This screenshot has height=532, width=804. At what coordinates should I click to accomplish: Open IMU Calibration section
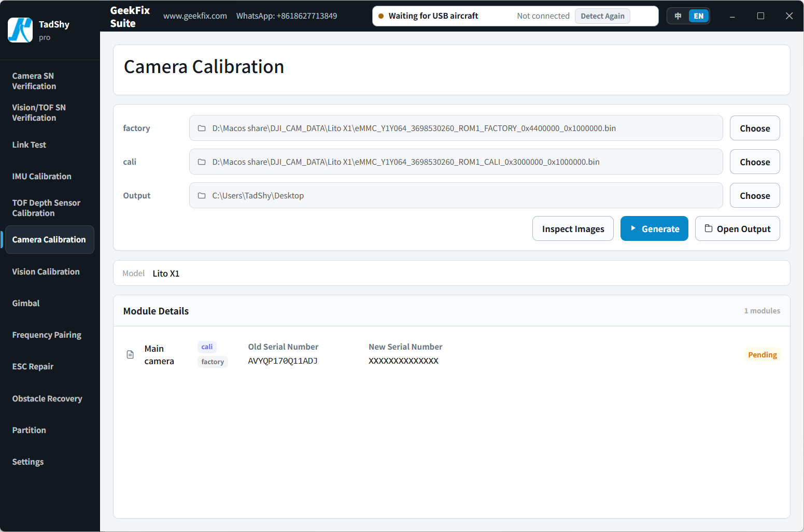click(50, 177)
